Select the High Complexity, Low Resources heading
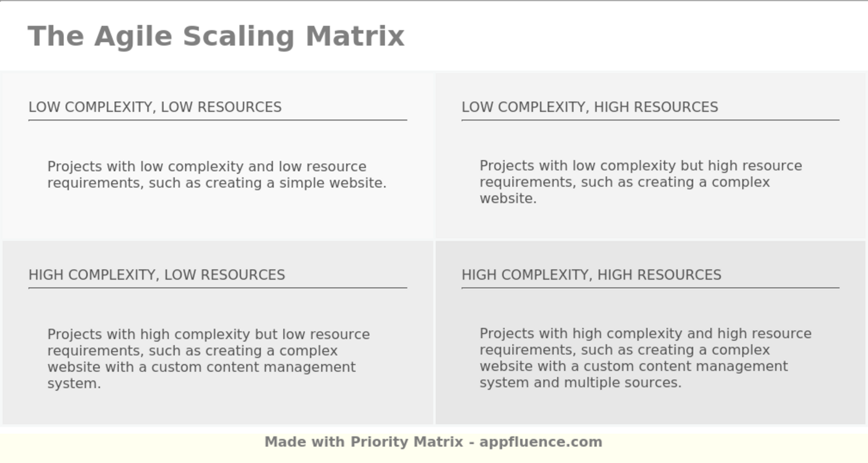This screenshot has height=463, width=868. [x=157, y=275]
